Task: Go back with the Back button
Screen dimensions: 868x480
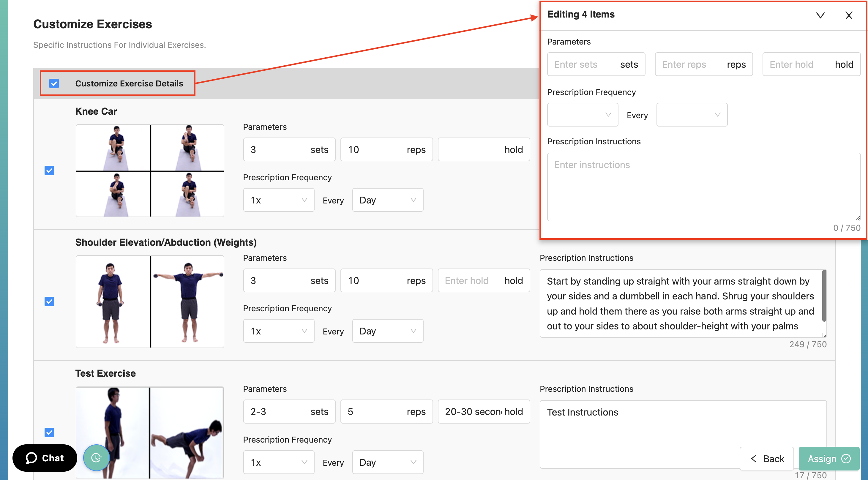Action: pos(767,458)
